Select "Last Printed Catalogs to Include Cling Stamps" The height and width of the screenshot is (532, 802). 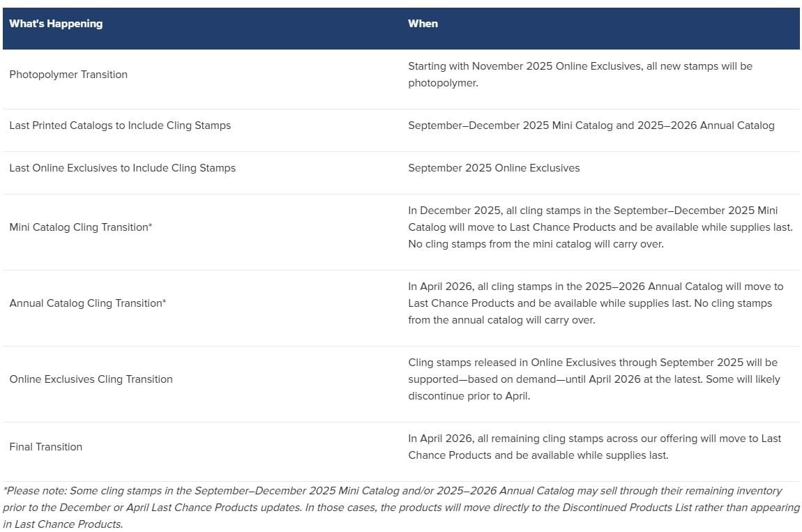coord(120,126)
